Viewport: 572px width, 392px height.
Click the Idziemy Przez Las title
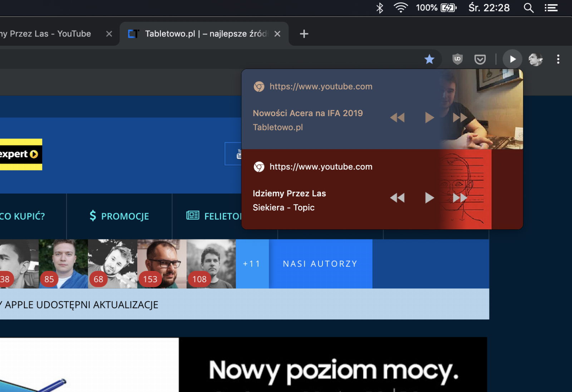point(289,193)
